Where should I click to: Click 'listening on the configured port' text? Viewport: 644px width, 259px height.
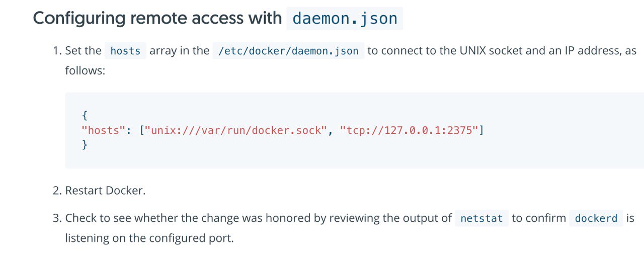(x=149, y=238)
